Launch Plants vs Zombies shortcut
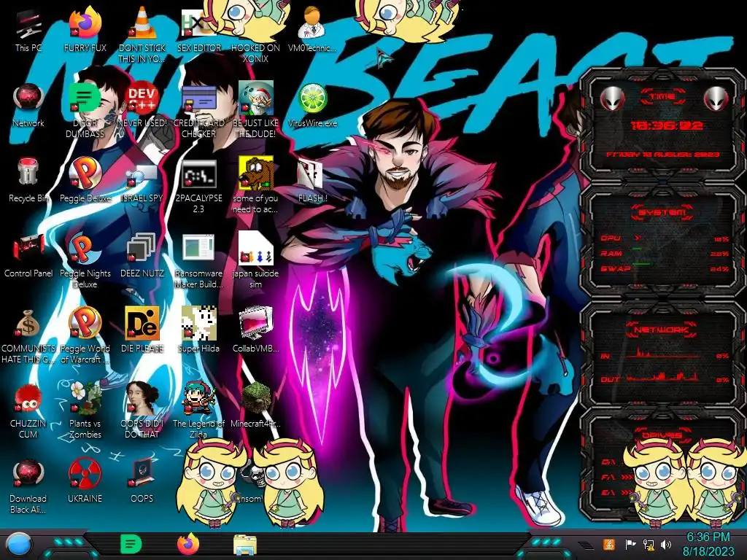The height and width of the screenshot is (560, 747). 85,411
